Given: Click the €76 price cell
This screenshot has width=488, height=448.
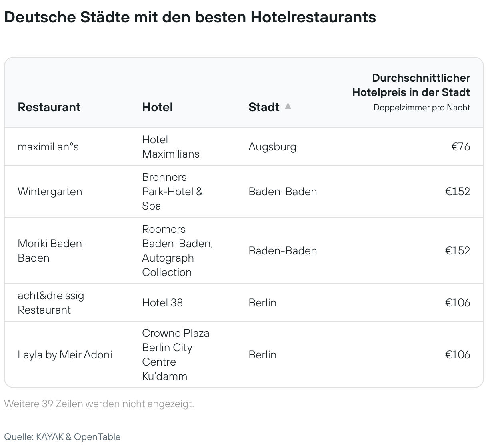Looking at the screenshot, I should pos(461,147).
